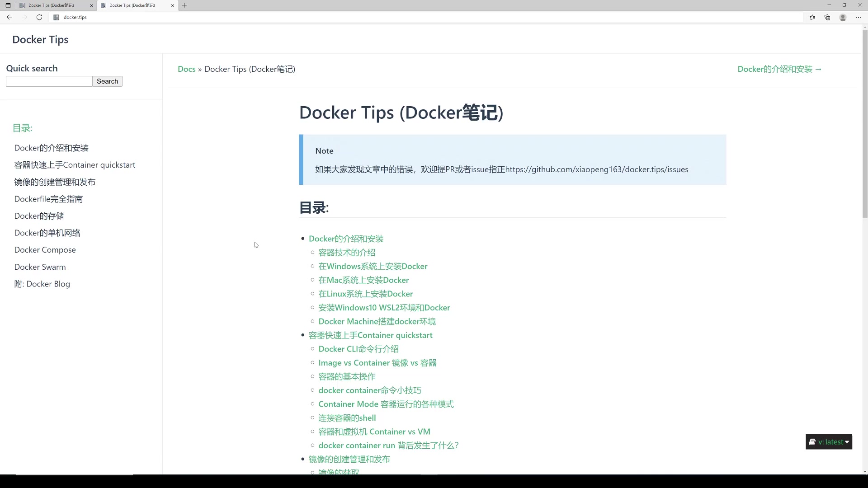Click the page refresh icon
Screen dimensions: 868x488
coord(39,17)
